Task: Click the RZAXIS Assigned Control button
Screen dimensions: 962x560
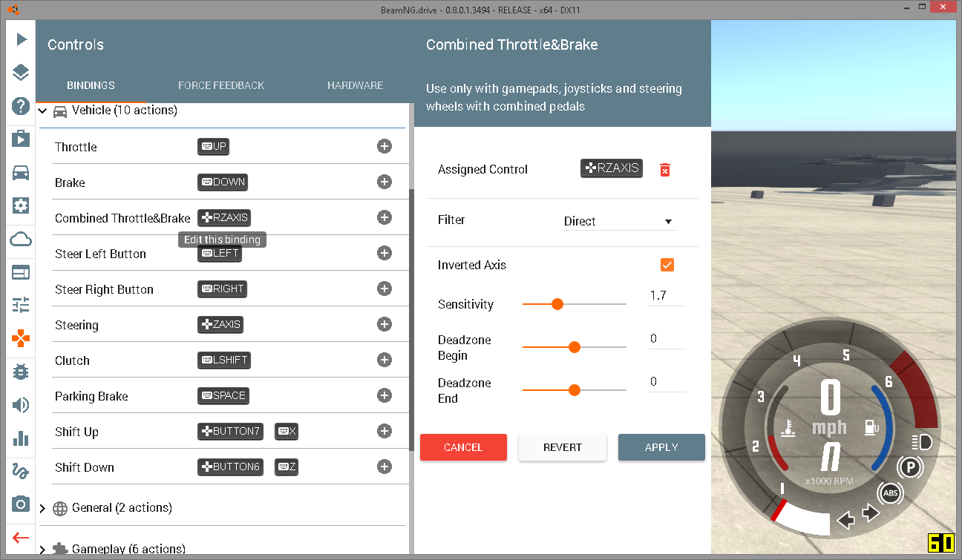Action: (x=612, y=168)
